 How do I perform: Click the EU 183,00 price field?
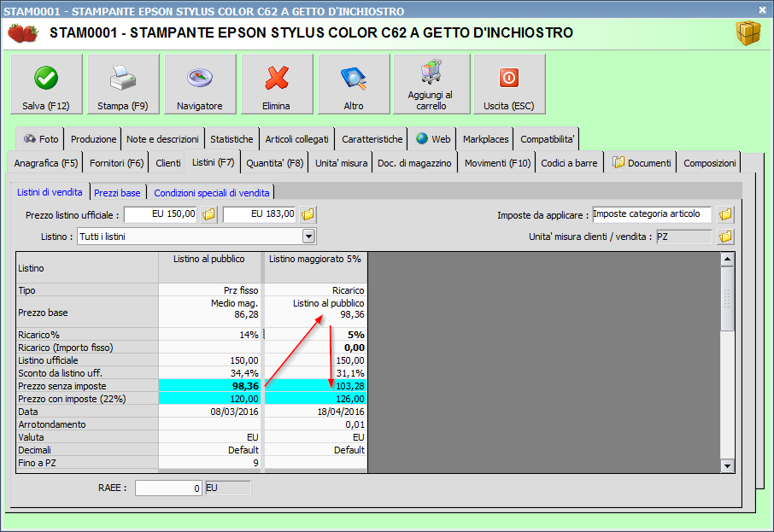[x=260, y=214]
